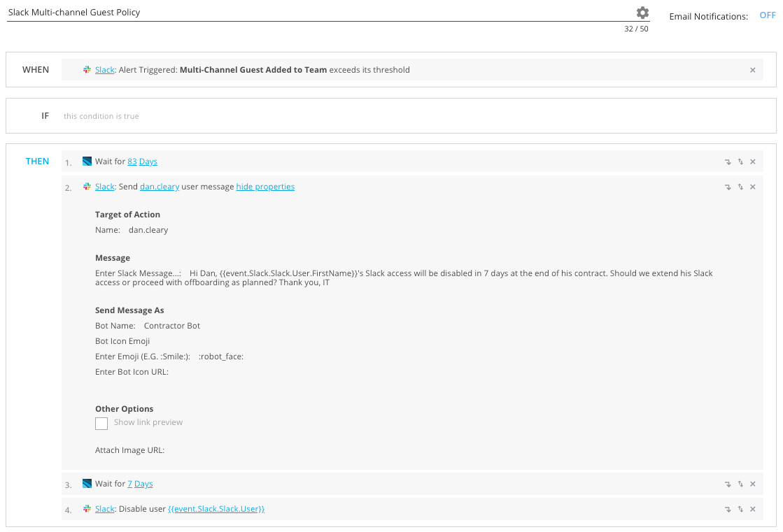Click the Slack message text starting Hi Dan
This screenshot has height=532, width=783.
(404, 278)
